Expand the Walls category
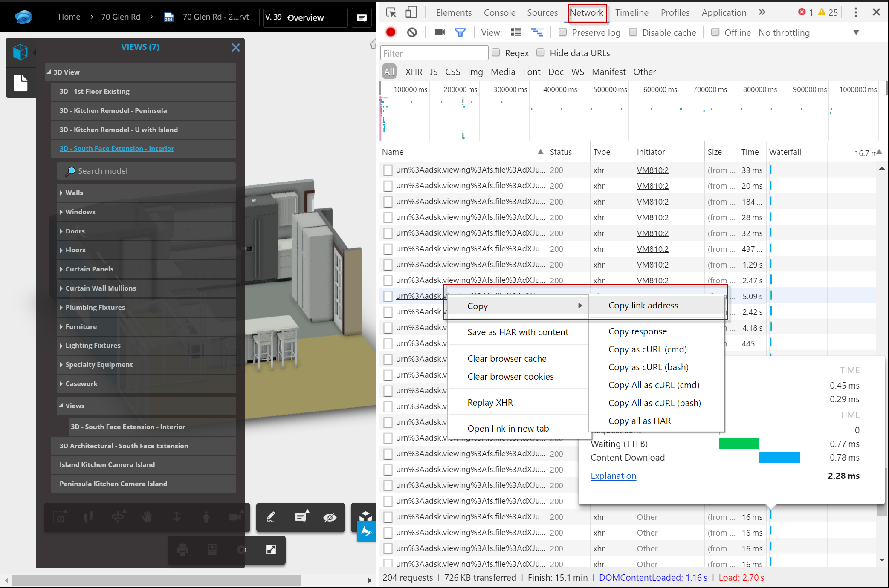The image size is (889, 588). [61, 193]
